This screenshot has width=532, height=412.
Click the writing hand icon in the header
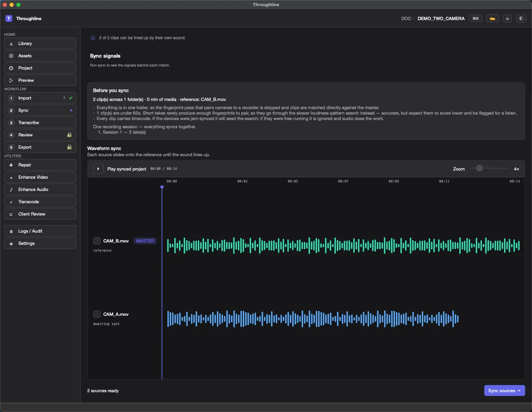pos(492,19)
